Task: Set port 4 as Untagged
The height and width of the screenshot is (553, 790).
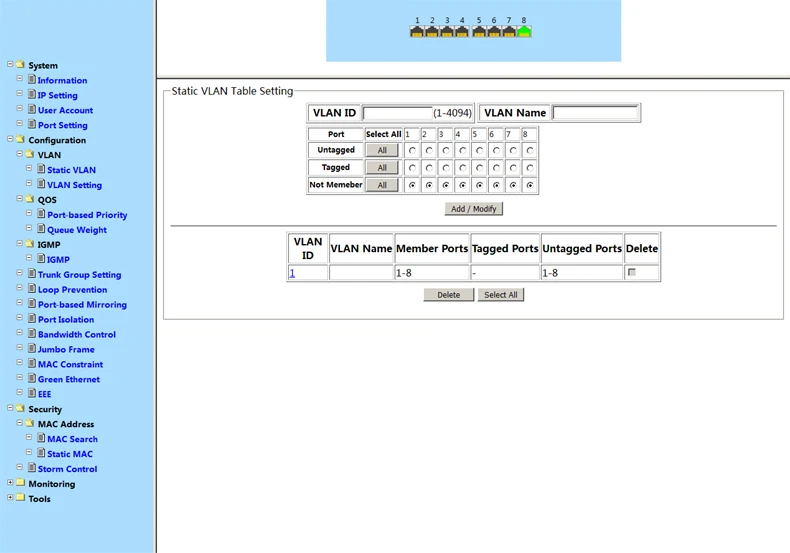Action: pos(463,150)
